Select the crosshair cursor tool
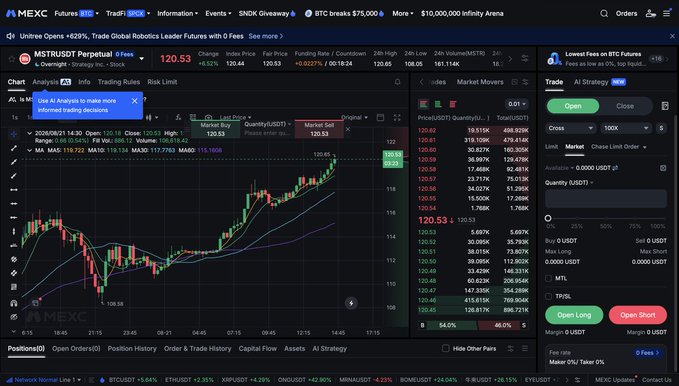The width and height of the screenshot is (679, 386). coord(14,134)
